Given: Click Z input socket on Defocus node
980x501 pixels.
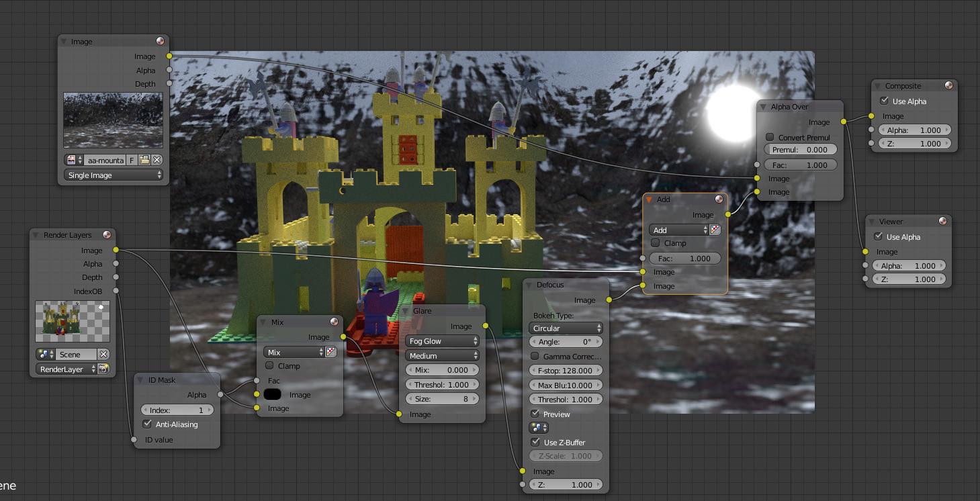Looking at the screenshot, I should pyautogui.click(x=523, y=484).
